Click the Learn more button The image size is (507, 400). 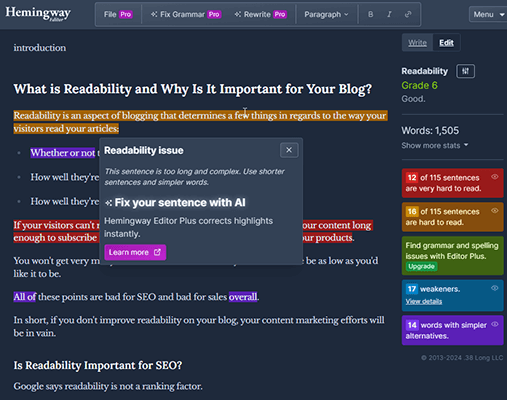click(135, 252)
